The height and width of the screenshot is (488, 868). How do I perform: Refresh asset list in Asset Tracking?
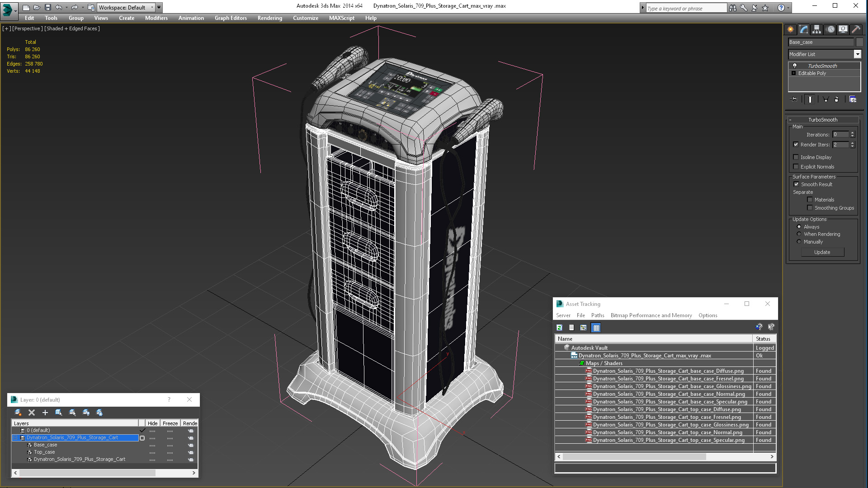click(560, 328)
